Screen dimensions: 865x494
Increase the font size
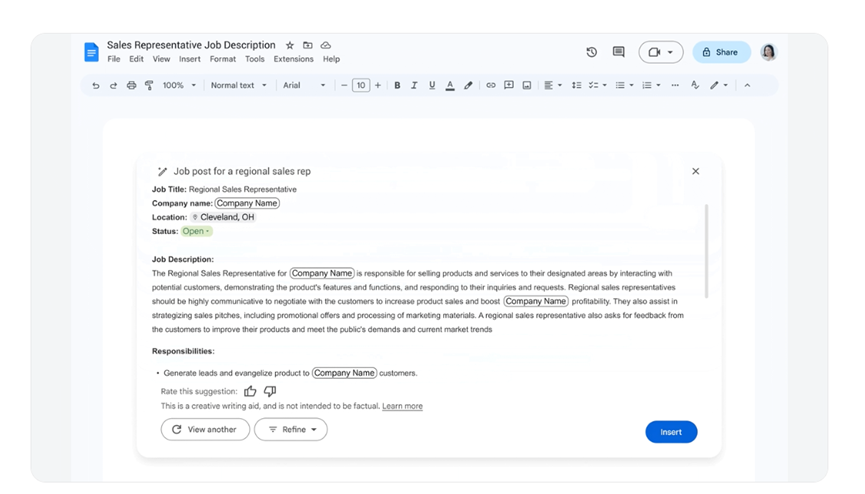pos(378,86)
